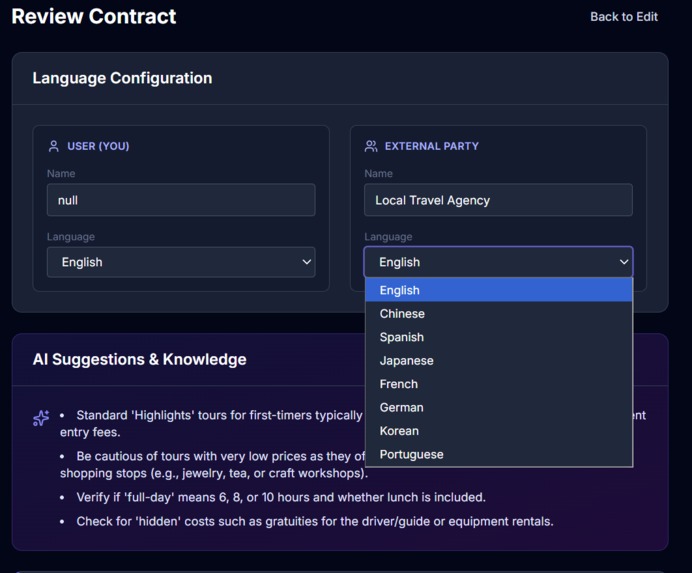Choose Chinese from the language list
The height and width of the screenshot is (573, 692).
[499, 313]
